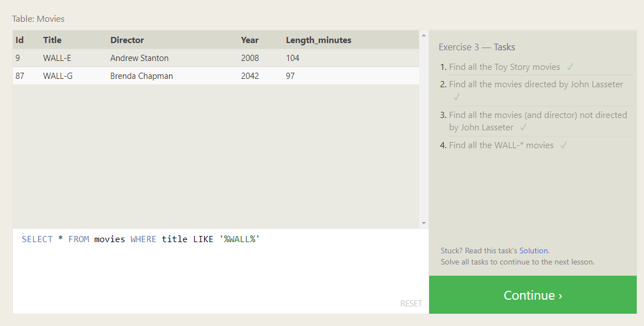The width and height of the screenshot is (644, 326).
Task: Click the scrollbar up arrow above the table
Action: (x=422, y=36)
